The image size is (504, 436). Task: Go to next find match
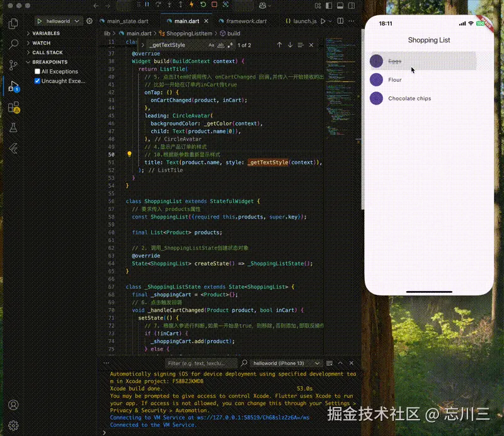pos(290,45)
